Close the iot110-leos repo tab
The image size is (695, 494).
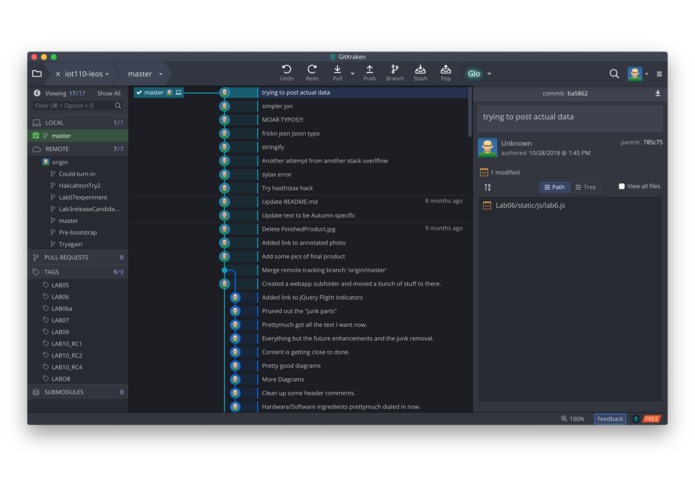coord(58,74)
